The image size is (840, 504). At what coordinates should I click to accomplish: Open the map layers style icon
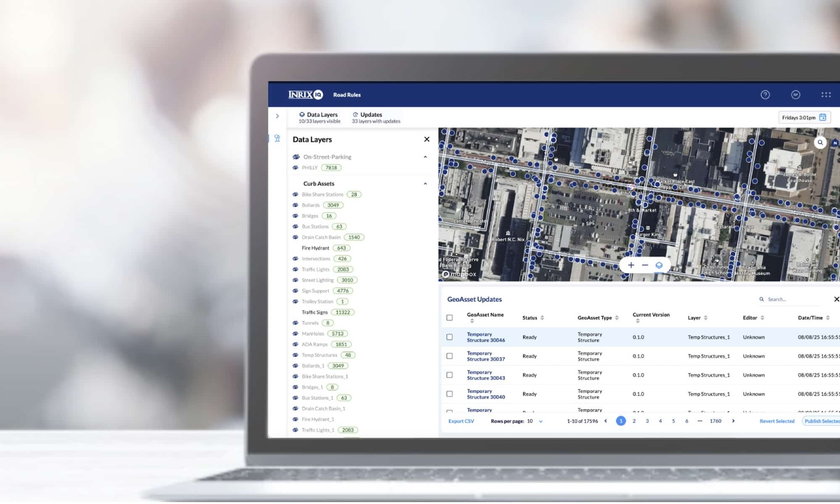(659, 265)
